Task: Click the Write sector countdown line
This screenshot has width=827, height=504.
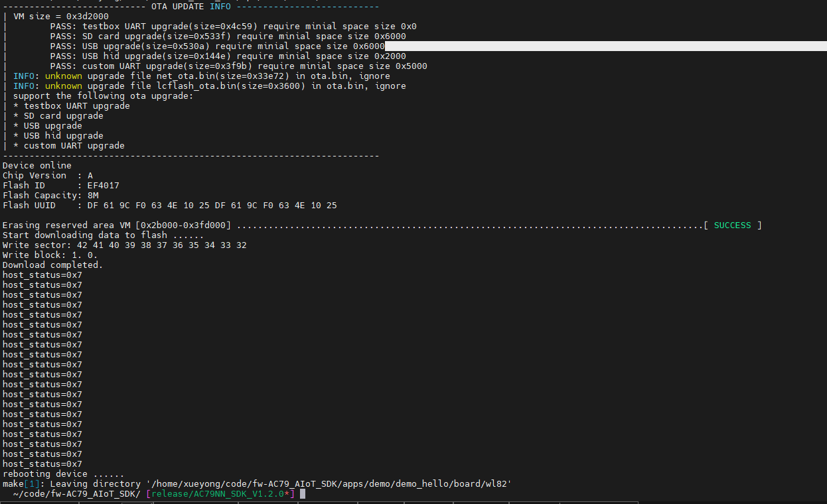Action: click(125, 245)
